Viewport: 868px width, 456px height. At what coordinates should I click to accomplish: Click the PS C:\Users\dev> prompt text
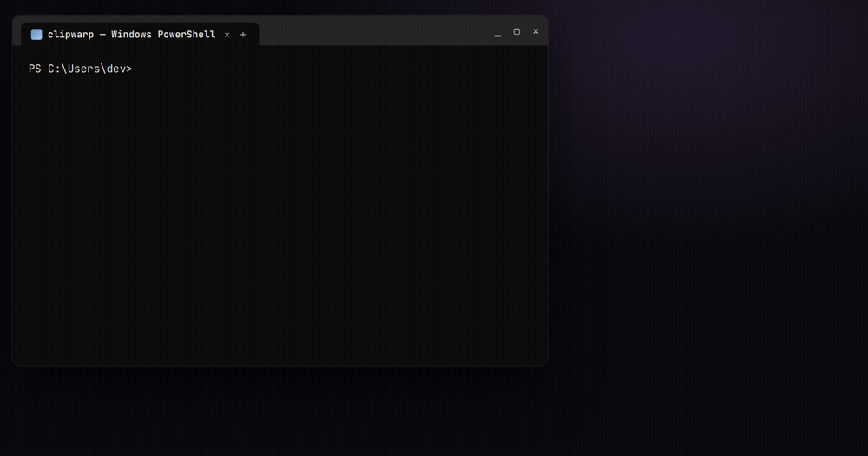point(80,69)
